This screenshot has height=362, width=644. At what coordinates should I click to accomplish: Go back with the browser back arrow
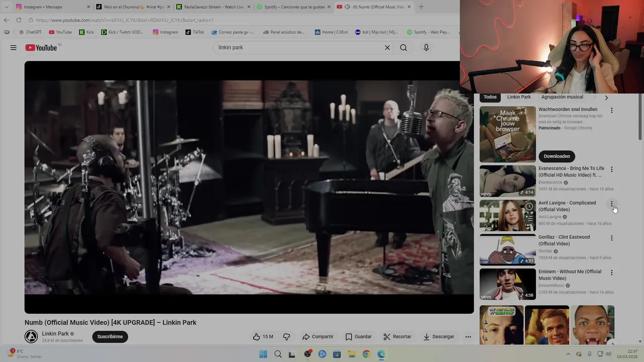[x=7, y=20]
